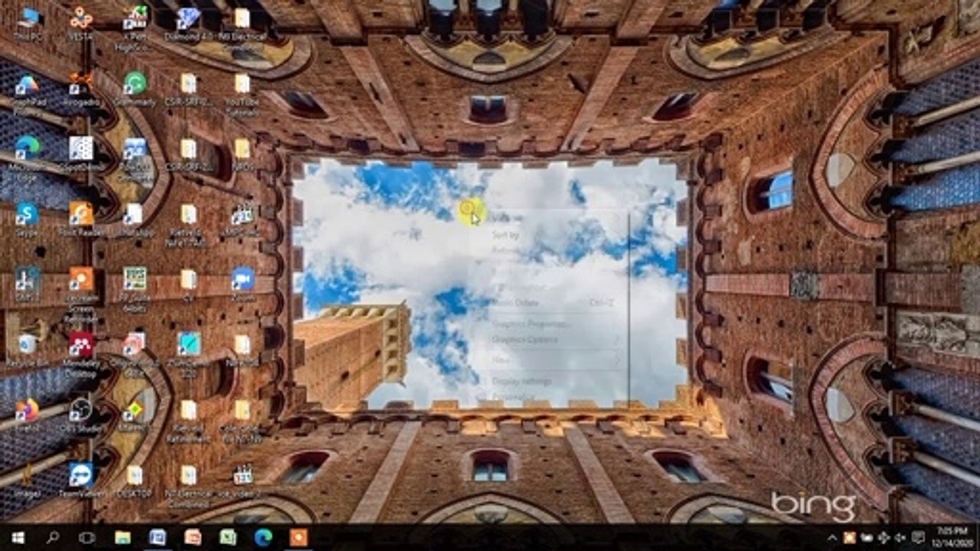
Task: Launch the VESTA desktop shortcut
Action: point(81,23)
